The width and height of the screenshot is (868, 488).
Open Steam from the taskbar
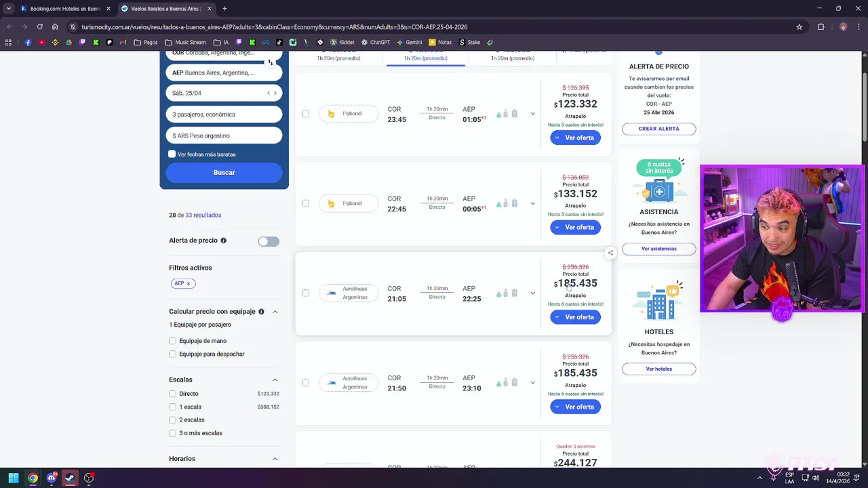point(70,478)
